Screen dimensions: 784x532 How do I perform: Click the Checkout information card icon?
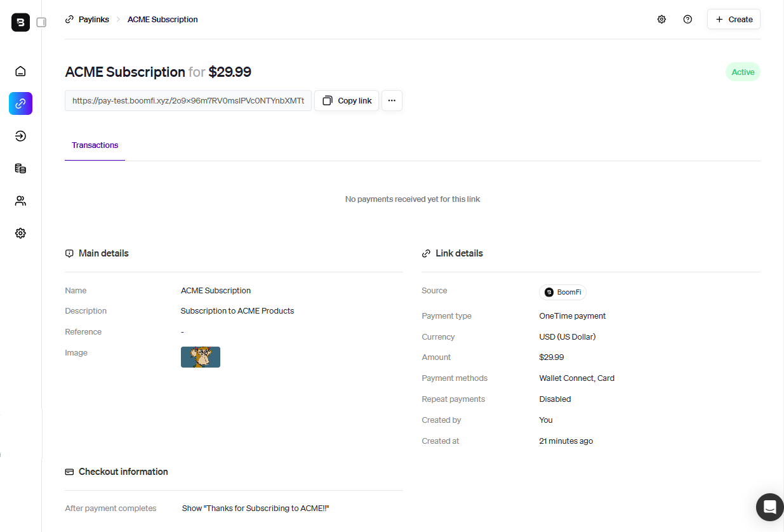pos(69,472)
